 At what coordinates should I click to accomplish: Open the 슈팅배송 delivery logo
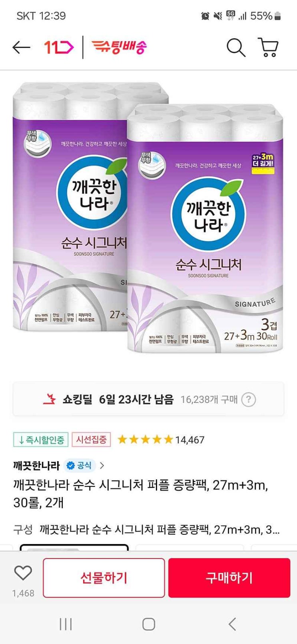coord(119,47)
